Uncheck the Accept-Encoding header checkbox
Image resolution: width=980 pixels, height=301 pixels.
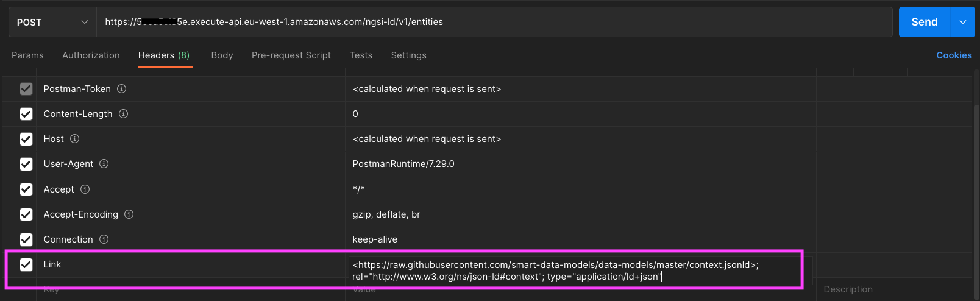pos(26,214)
